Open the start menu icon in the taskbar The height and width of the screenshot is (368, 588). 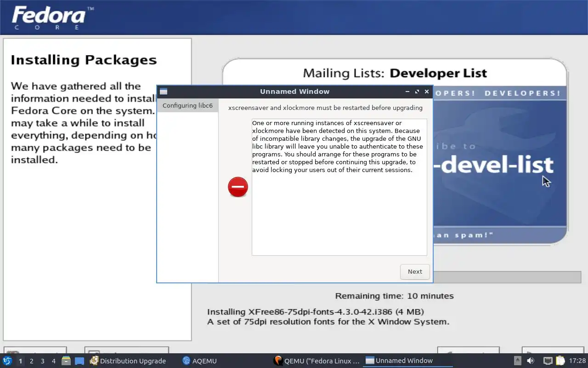(x=7, y=361)
